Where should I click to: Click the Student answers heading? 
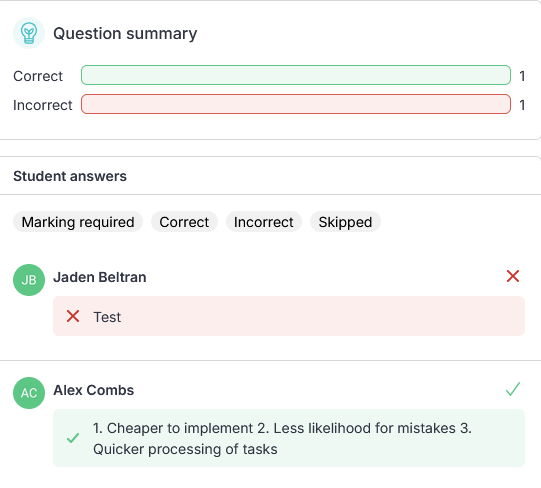pyautogui.click(x=70, y=176)
